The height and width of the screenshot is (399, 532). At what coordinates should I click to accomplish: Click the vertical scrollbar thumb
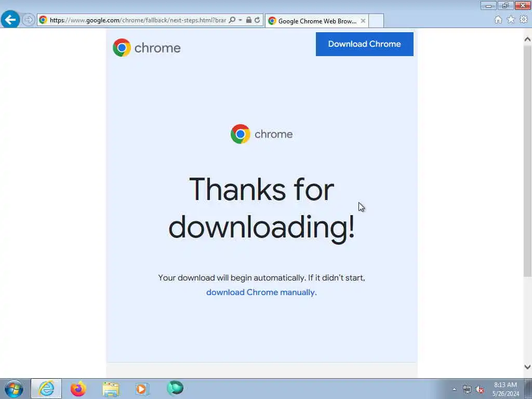tap(527, 161)
